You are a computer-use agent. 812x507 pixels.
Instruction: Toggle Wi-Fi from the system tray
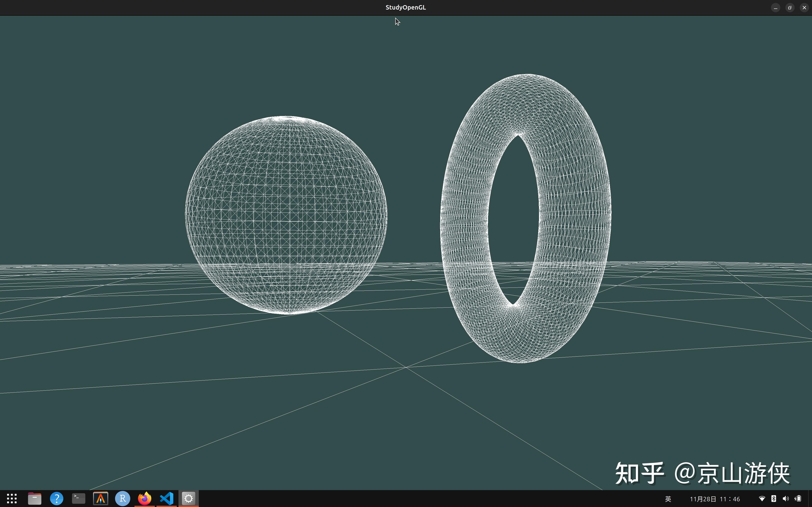pos(762,499)
